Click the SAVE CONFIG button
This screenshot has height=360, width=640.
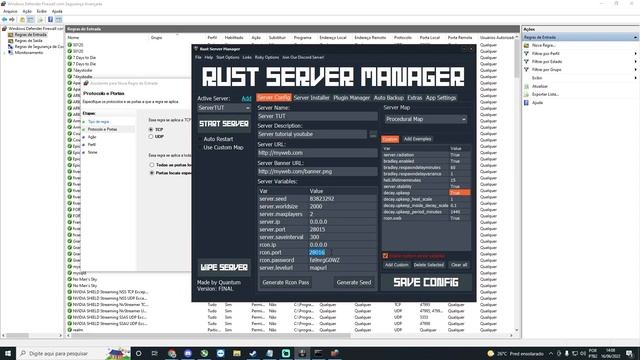(426, 282)
